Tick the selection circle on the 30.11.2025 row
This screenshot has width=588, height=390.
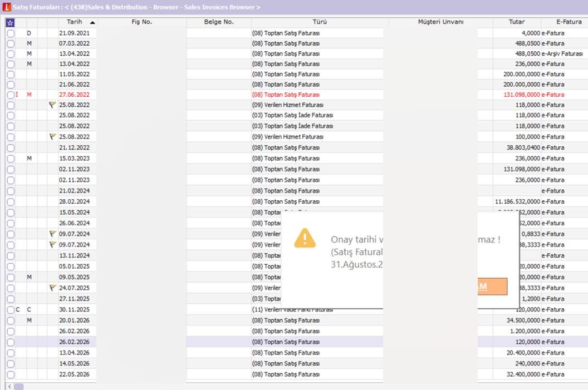click(x=11, y=309)
